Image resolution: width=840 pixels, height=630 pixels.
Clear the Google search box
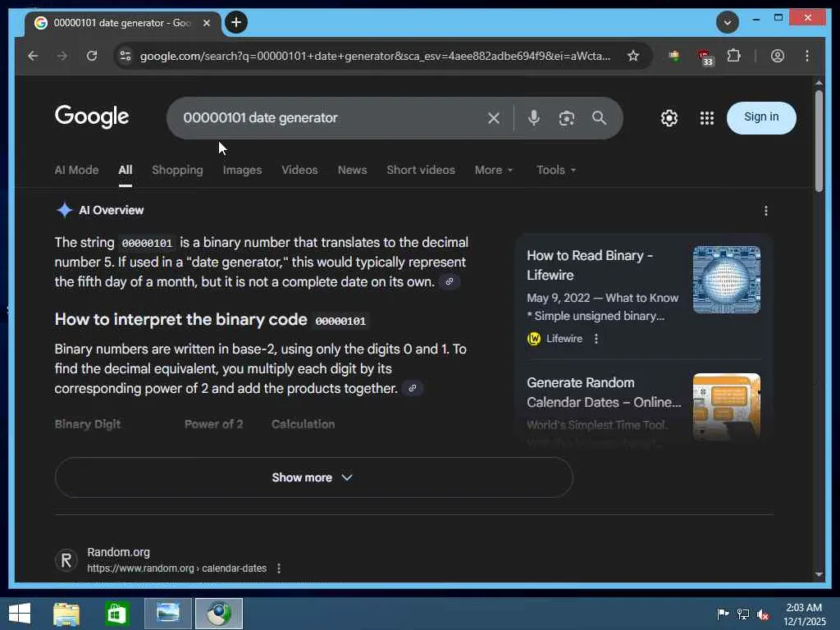(x=493, y=118)
